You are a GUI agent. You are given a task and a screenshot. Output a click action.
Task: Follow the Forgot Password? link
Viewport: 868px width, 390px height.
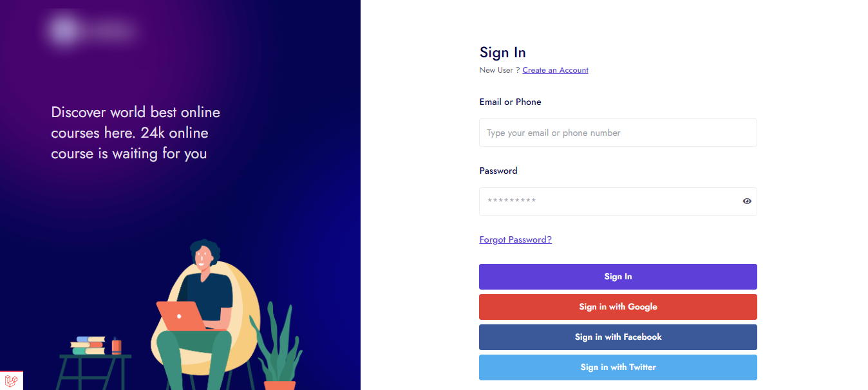pyautogui.click(x=515, y=239)
